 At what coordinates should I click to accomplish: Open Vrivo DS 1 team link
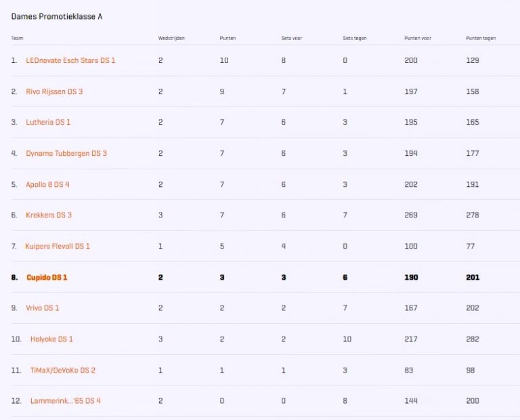pyautogui.click(x=43, y=308)
